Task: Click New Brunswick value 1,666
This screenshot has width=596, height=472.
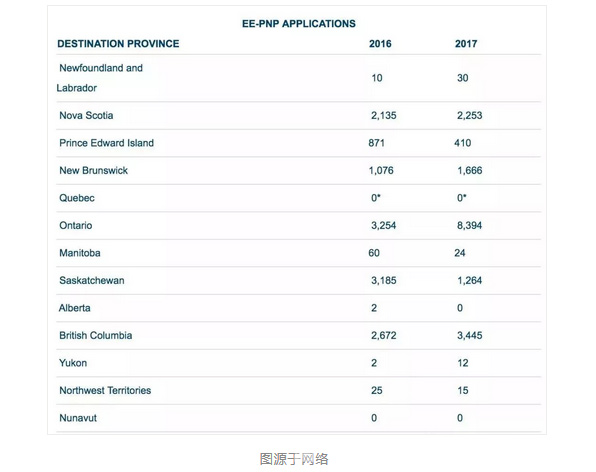Action: 470,170
